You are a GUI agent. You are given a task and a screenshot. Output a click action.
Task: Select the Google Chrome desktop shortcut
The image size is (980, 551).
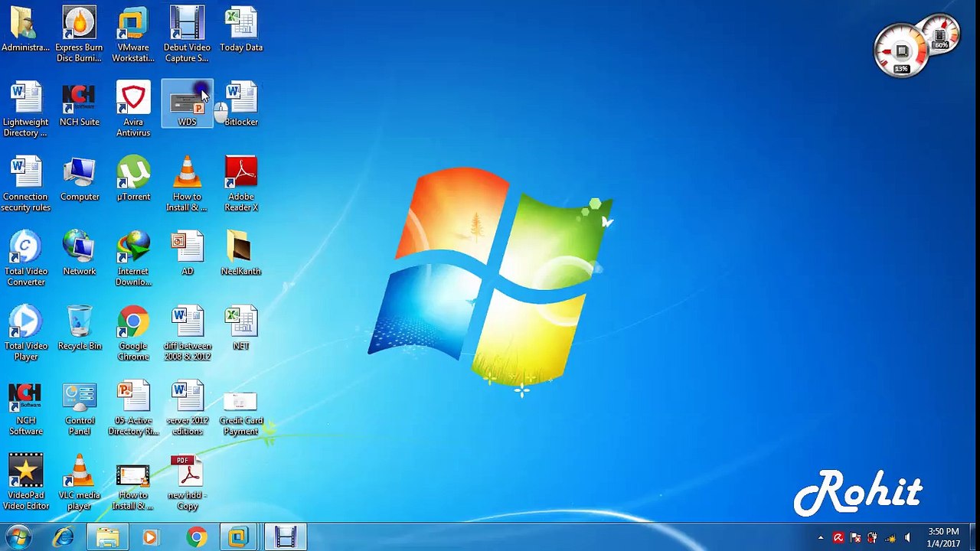coord(133,333)
